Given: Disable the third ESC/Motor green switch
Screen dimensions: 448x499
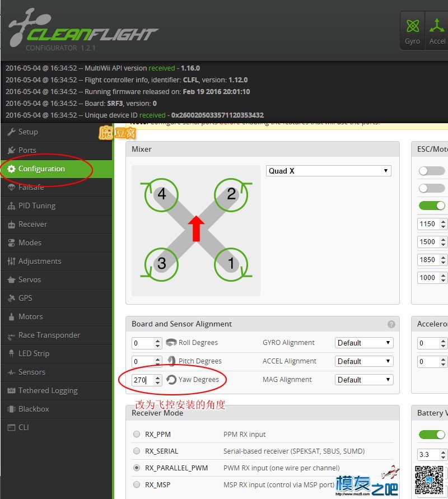Looking at the screenshot, I should (432, 206).
